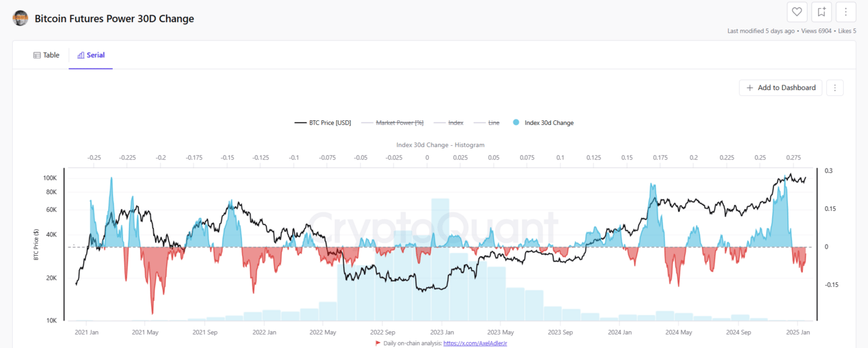868x348 pixels.
Task: Click the author avatar image
Action: [20, 18]
